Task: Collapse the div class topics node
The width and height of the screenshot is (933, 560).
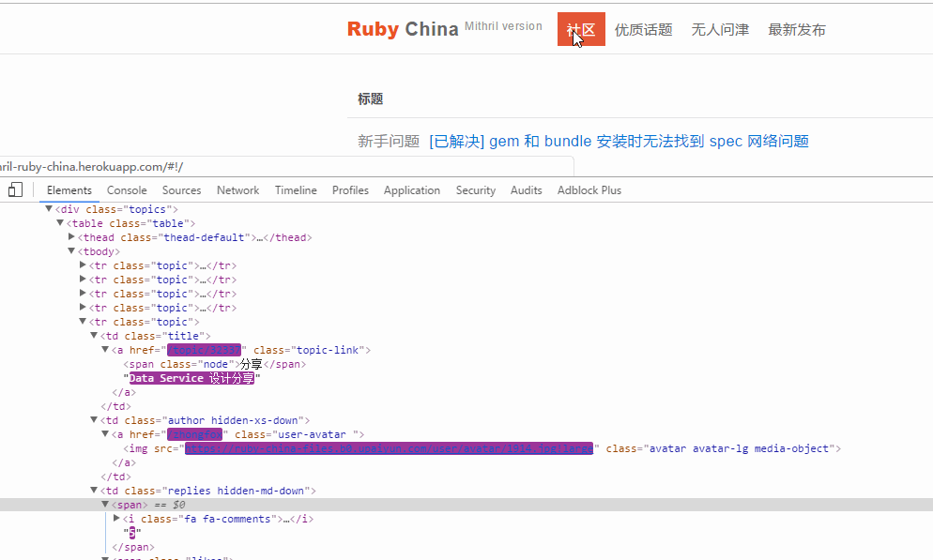Action: pos(49,208)
